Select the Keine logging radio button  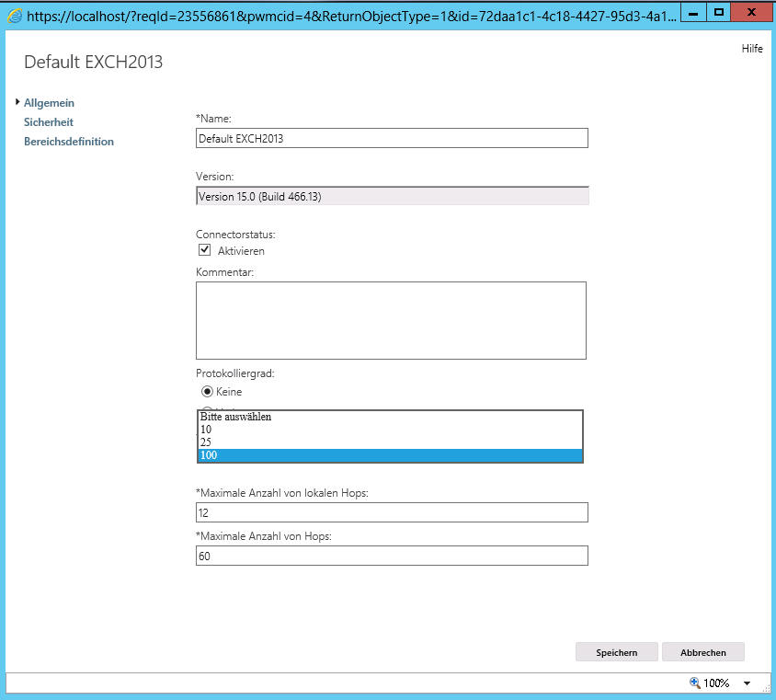click(x=208, y=392)
